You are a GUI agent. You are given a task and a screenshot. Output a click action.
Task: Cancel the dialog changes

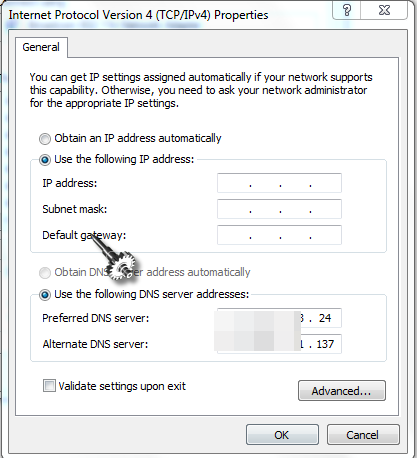[363, 435]
